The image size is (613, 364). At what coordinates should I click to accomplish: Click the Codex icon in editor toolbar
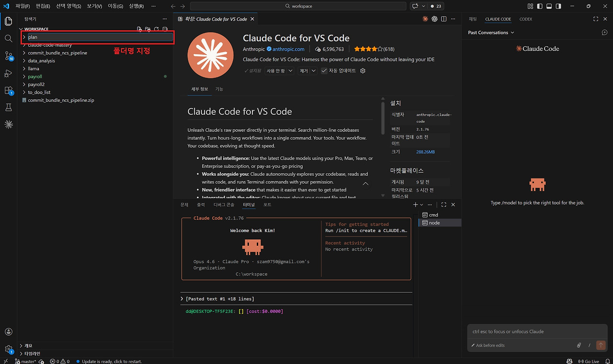point(435,19)
